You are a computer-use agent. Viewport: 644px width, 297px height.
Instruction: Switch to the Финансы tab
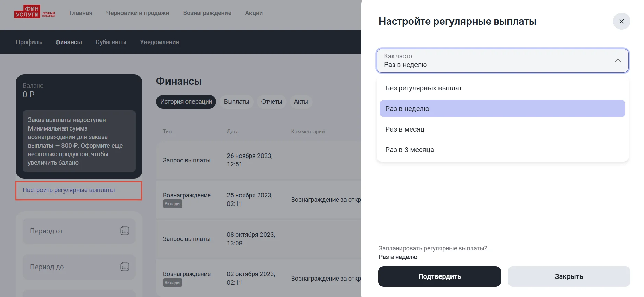pos(69,42)
